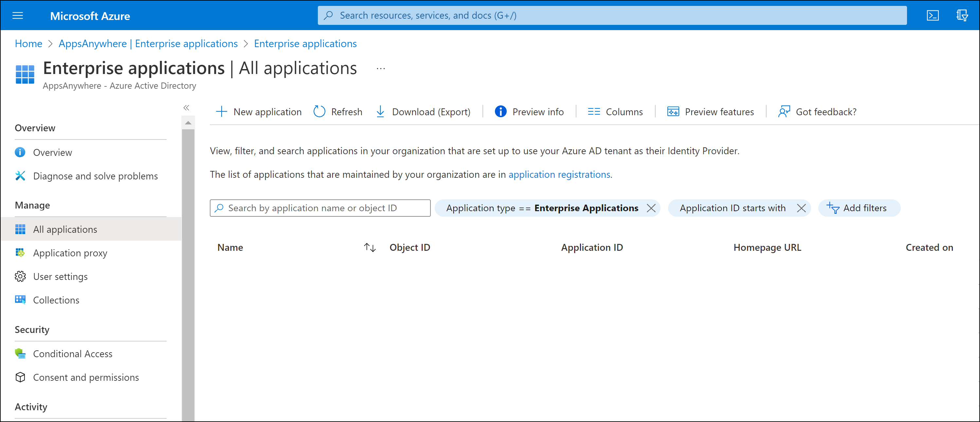This screenshot has height=422, width=980.
Task: Select the Consent and permissions cube icon
Action: 20,377
